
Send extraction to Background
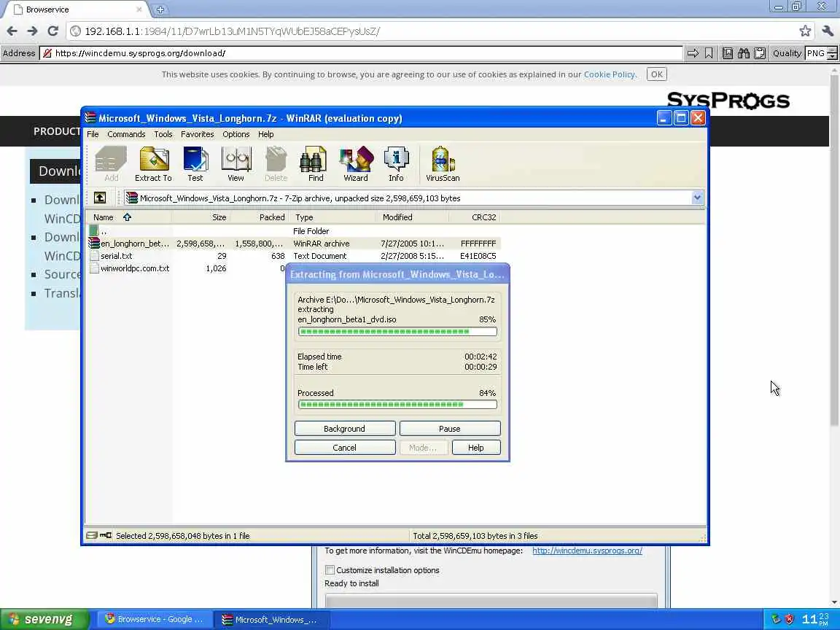344,429
